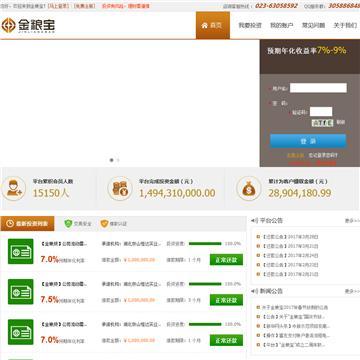Click the 1,494,310,000.00 amount
Screen dimensions: 360x360
click(x=177, y=193)
